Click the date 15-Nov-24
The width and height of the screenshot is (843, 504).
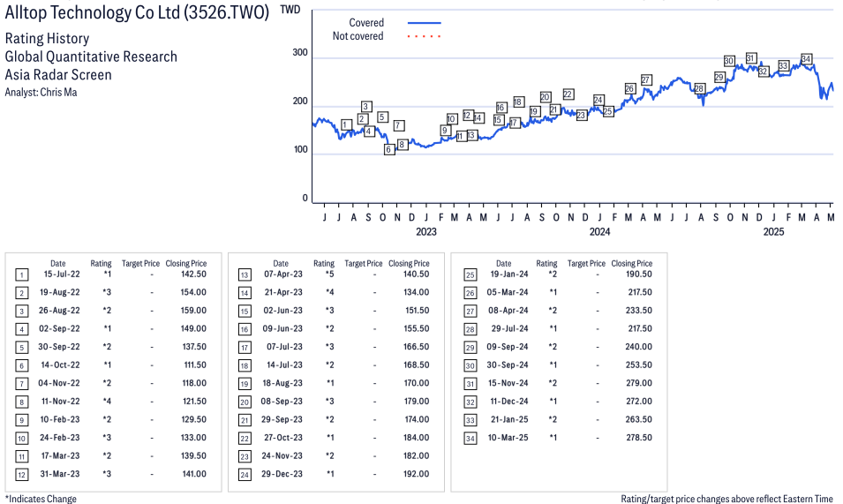[x=508, y=383]
